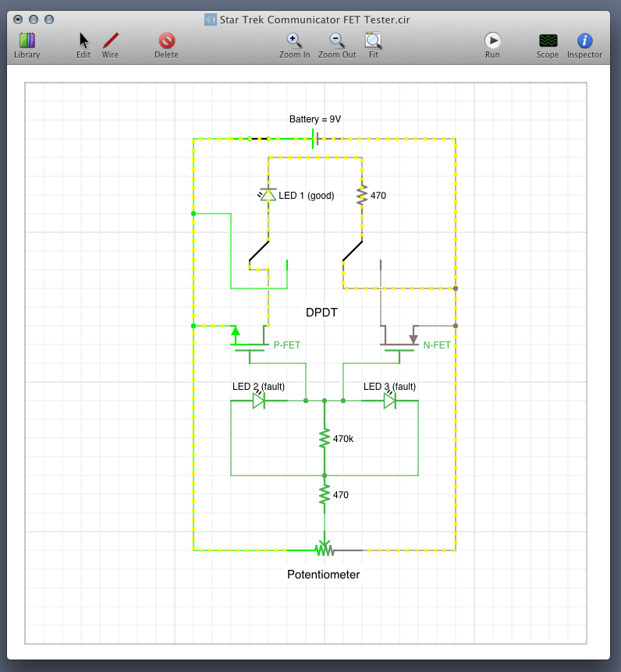The height and width of the screenshot is (672, 621).
Task: Click the zoom window button in title bar
Action: [x=49, y=19]
